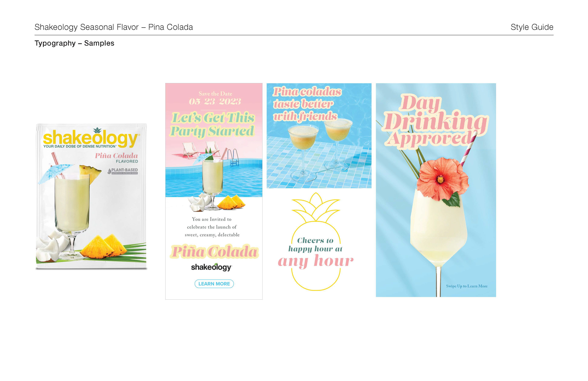The height and width of the screenshot is (381, 588).
Task: Click the large pink 'Piña Colada' title
Action: point(214,252)
